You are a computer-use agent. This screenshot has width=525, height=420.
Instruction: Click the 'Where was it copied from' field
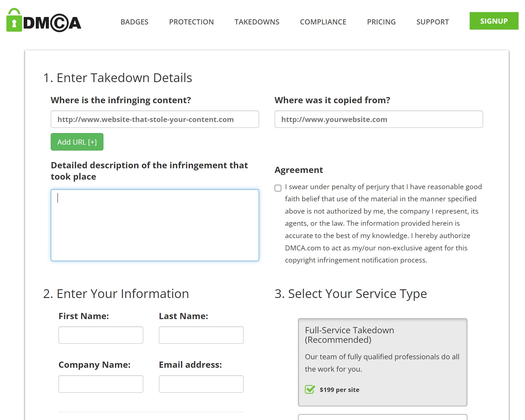click(379, 119)
